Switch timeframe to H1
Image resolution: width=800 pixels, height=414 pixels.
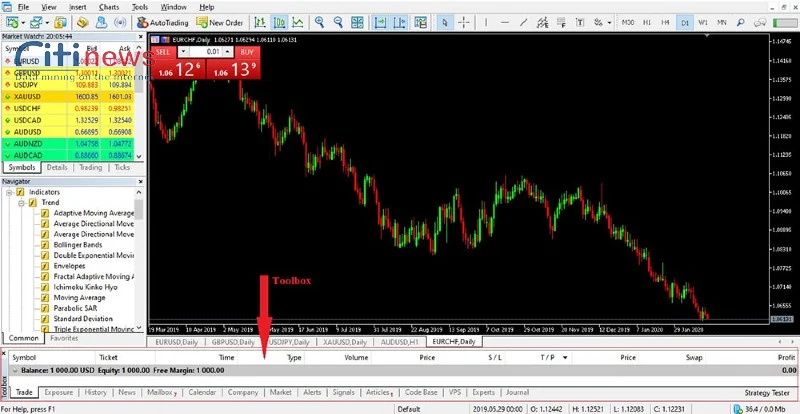pyautogui.click(x=647, y=22)
